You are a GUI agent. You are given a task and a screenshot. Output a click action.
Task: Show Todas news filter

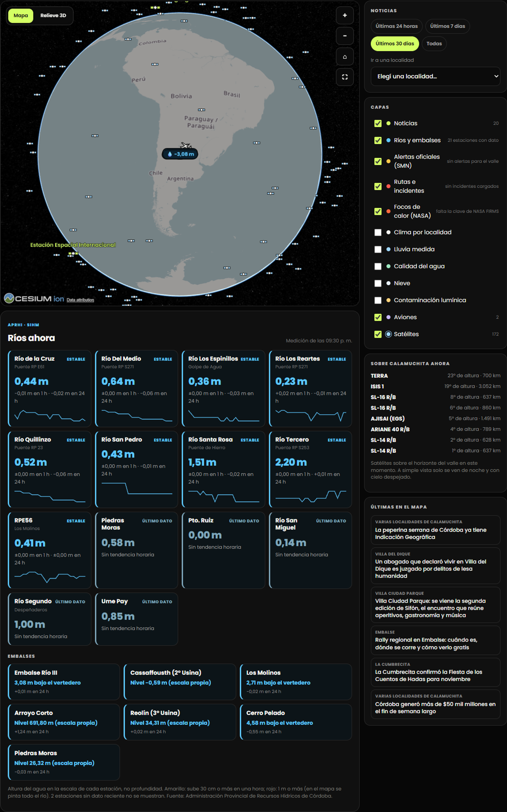[x=434, y=43]
